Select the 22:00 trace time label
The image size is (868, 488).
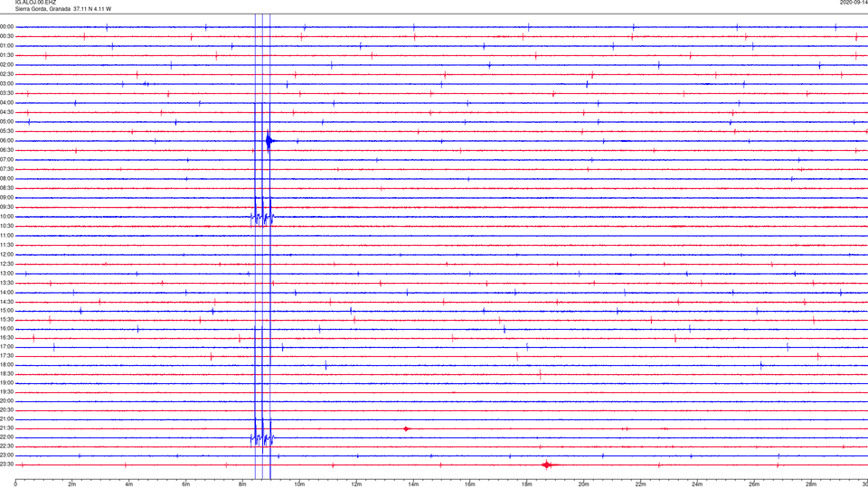click(x=6, y=437)
